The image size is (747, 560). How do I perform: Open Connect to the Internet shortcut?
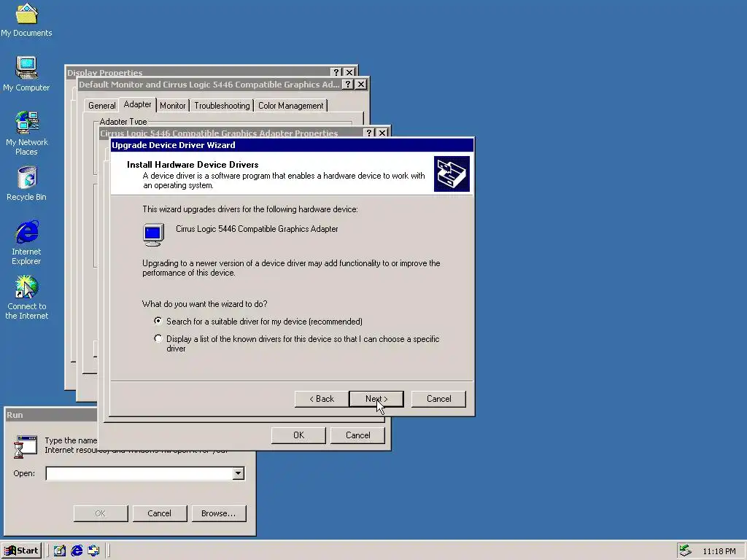click(26, 297)
